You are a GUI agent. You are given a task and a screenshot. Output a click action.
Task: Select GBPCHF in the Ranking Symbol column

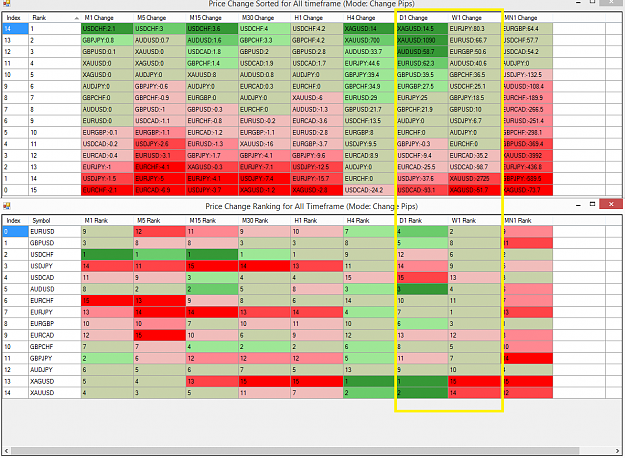point(55,347)
